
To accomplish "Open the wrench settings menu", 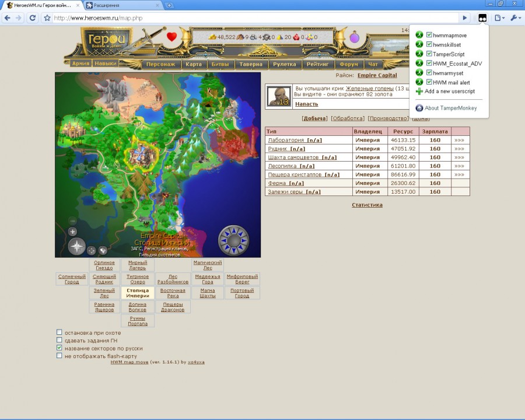I will coord(515,18).
